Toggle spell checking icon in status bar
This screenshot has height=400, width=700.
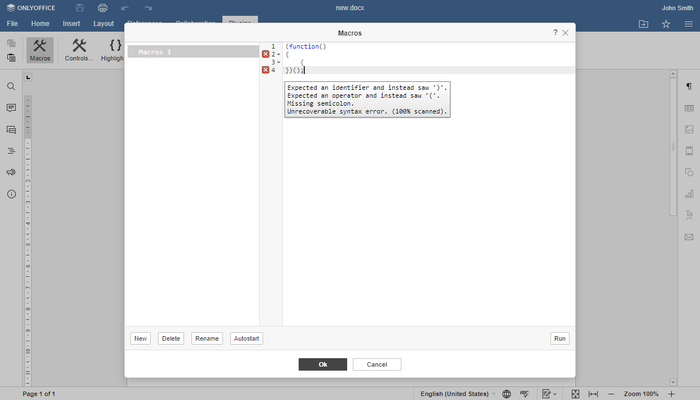pos(525,394)
